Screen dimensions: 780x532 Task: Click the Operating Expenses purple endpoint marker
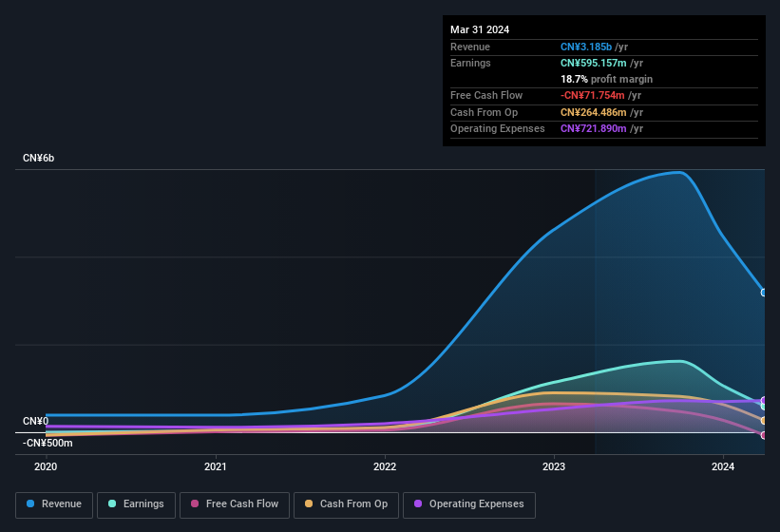click(x=764, y=400)
